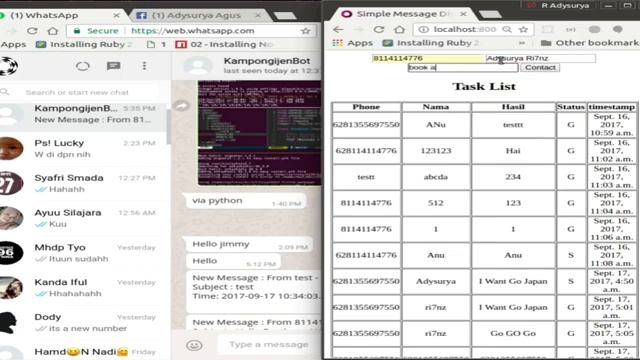The height and width of the screenshot is (360, 640).
Task: Open the Facebook favicon tab
Action: coord(141,16)
